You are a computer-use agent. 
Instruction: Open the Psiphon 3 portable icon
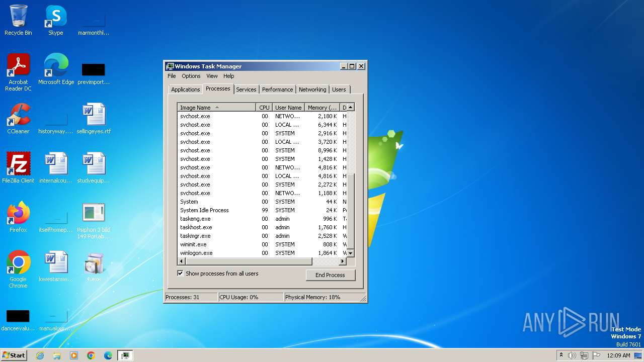point(94,220)
